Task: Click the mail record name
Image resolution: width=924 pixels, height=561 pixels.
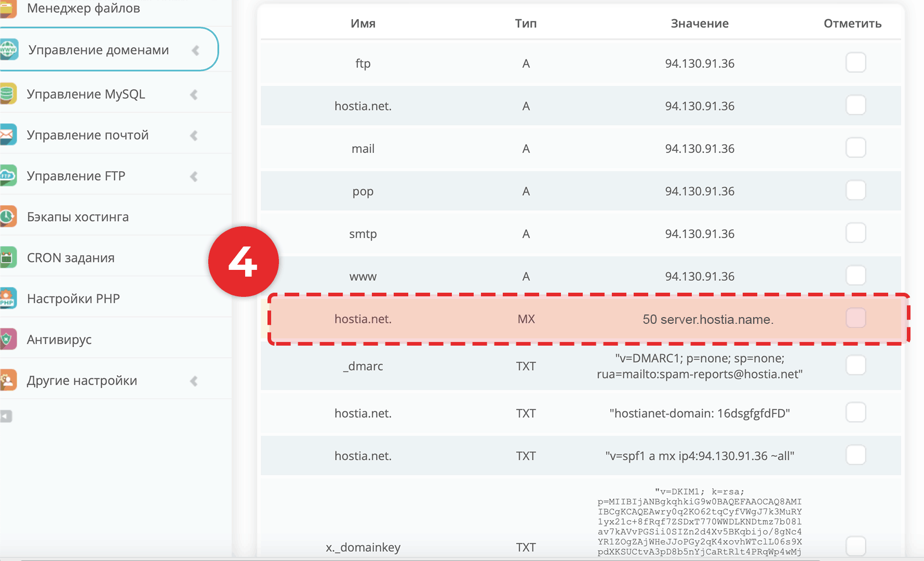Action: (x=363, y=149)
